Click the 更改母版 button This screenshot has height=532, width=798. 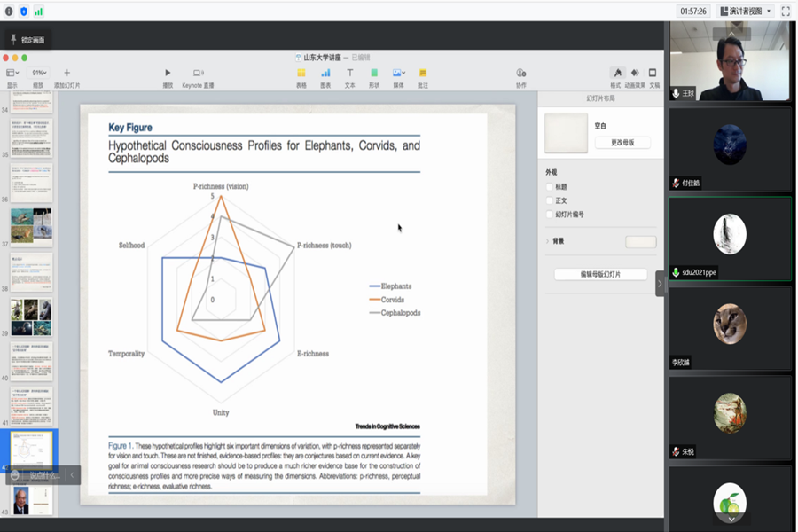pyautogui.click(x=622, y=143)
